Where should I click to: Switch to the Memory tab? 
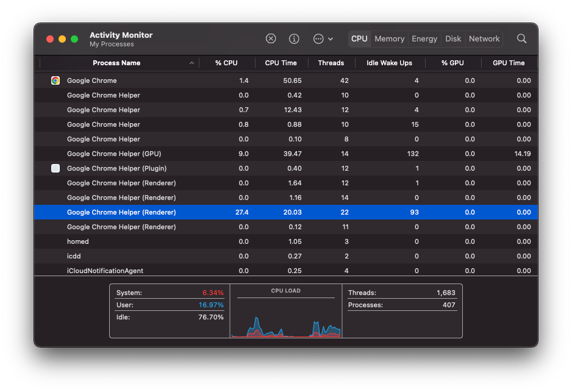point(389,38)
